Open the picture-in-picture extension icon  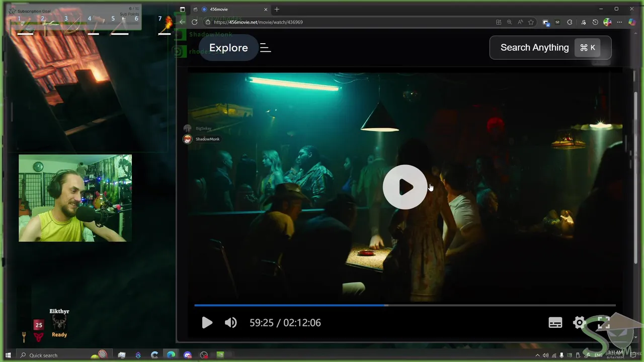(545, 22)
